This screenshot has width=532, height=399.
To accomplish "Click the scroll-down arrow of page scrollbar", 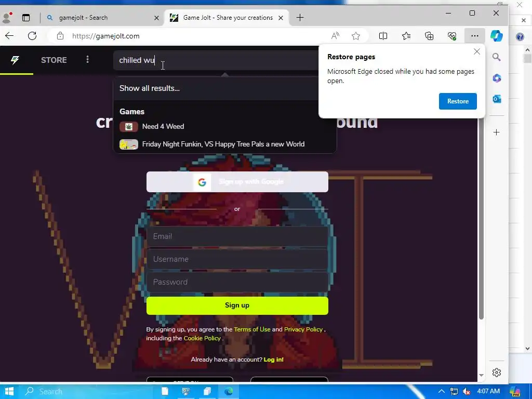I will click(x=481, y=375).
